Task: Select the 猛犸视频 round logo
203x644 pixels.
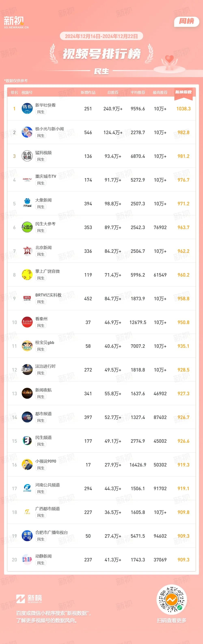Action: (27, 156)
